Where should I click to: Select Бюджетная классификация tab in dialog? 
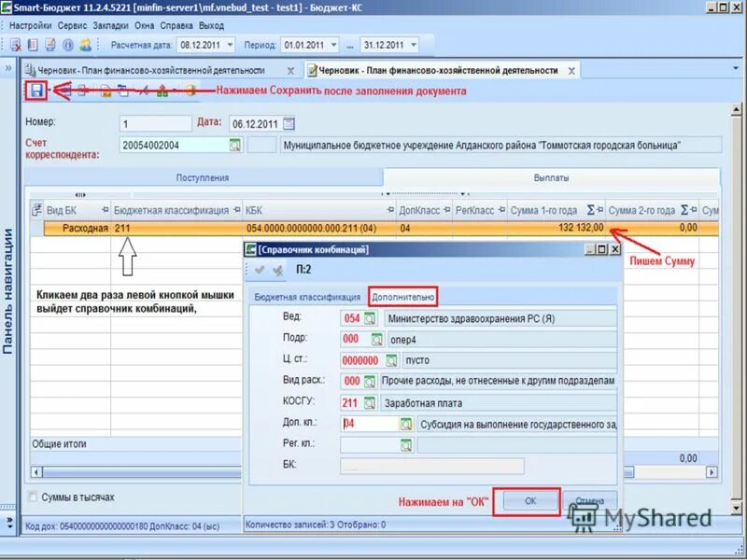(x=307, y=297)
